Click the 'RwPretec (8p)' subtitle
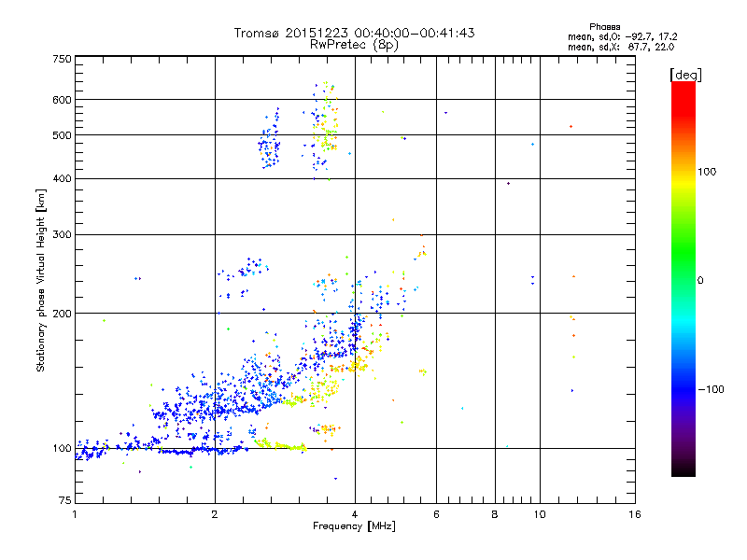The height and width of the screenshot is (560, 747). (x=354, y=45)
